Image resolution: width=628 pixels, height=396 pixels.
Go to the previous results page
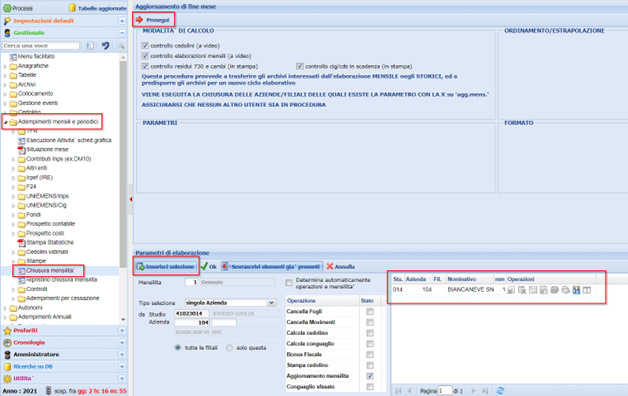click(409, 390)
